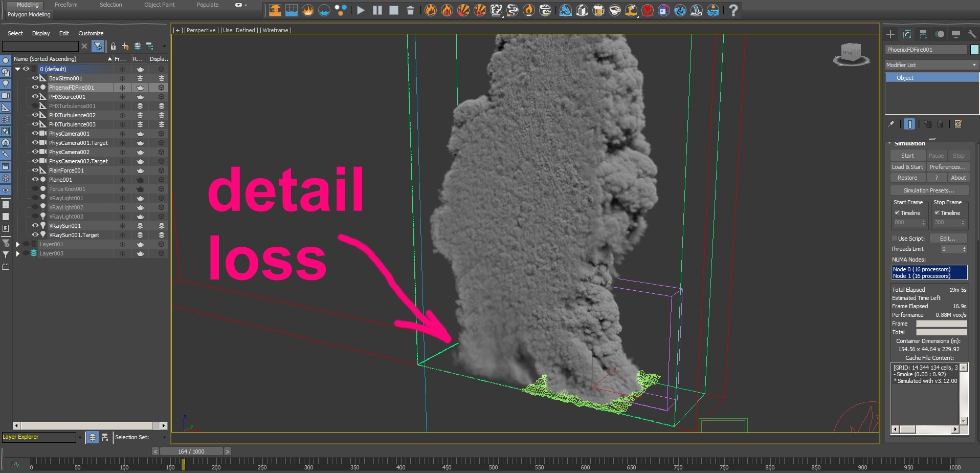Open the Display menu in scene explorer

pos(41,33)
